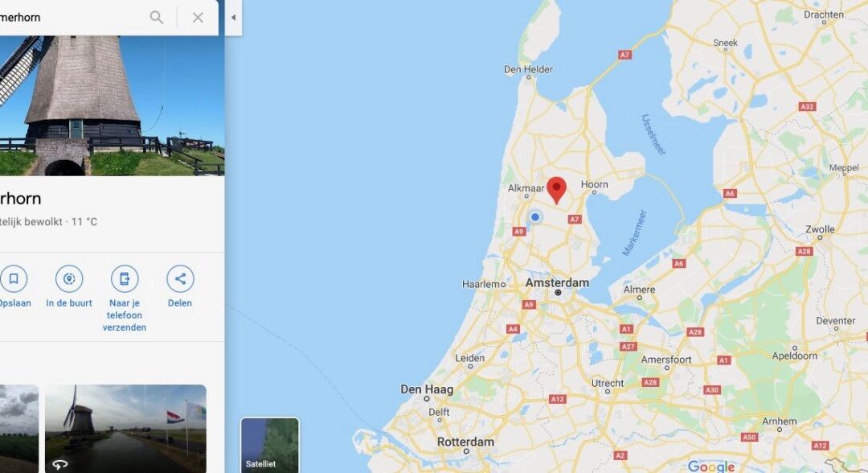Open the windmill header photo
The image size is (868, 473).
(x=112, y=106)
